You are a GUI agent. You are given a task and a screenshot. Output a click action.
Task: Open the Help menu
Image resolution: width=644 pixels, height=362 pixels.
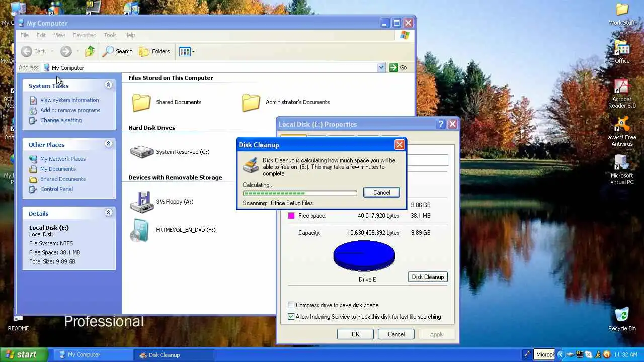[129, 35]
